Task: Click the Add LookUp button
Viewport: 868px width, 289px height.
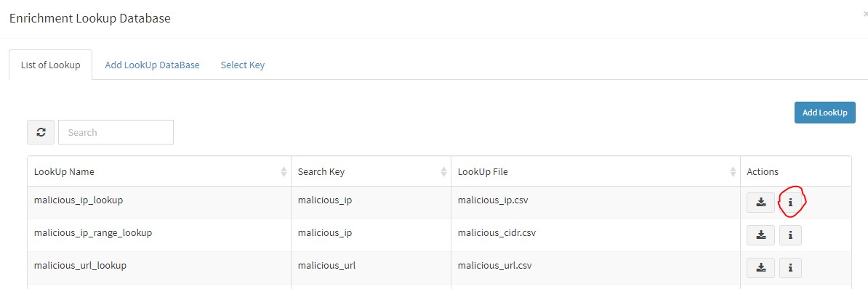Action: click(825, 112)
